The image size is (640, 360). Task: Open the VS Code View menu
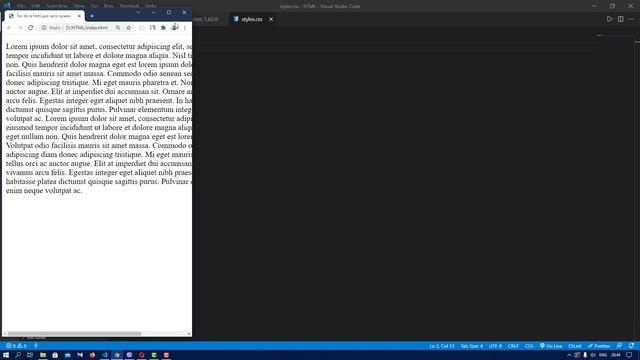(x=79, y=6)
